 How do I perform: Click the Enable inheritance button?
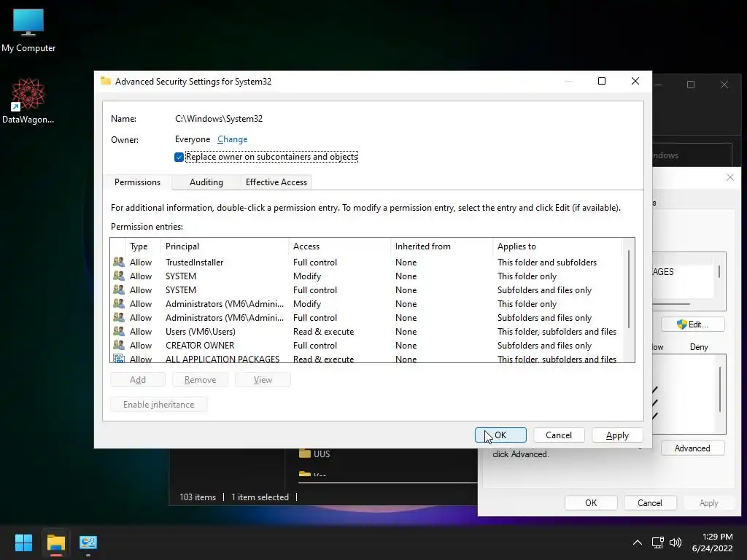click(x=158, y=404)
